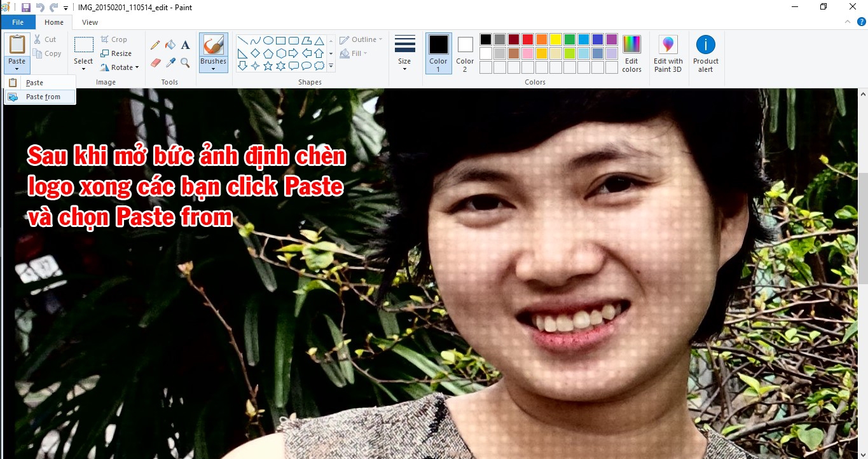
Task: Choose the Right triangle shape
Action: coord(242,53)
